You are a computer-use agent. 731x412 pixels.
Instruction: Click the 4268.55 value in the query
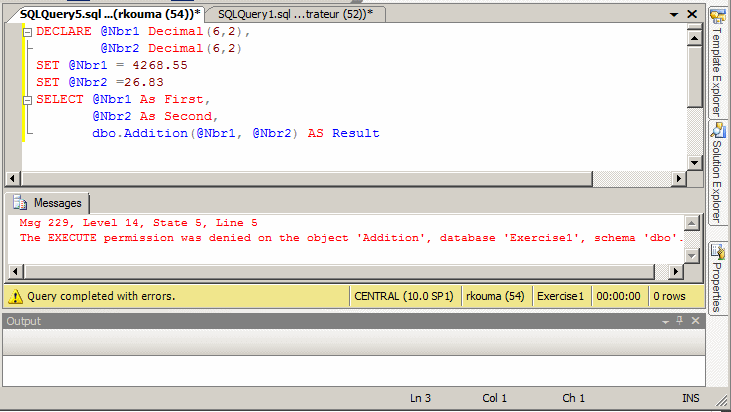160,65
